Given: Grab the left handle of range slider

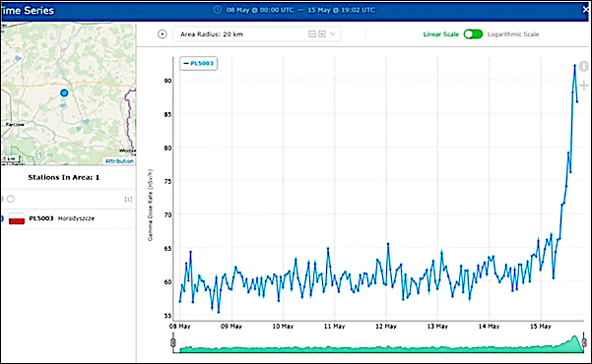Looking at the screenshot, I should [x=173, y=343].
